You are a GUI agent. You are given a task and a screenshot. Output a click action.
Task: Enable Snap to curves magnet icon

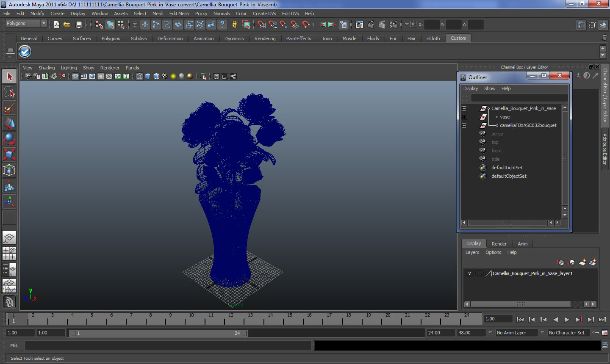(273, 25)
